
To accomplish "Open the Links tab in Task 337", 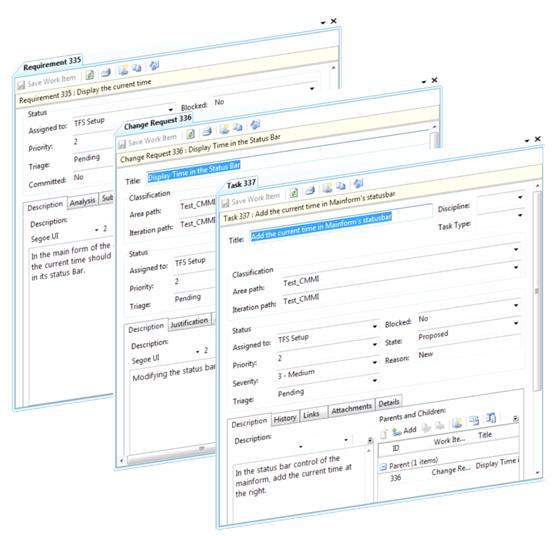I will pos(311,414).
